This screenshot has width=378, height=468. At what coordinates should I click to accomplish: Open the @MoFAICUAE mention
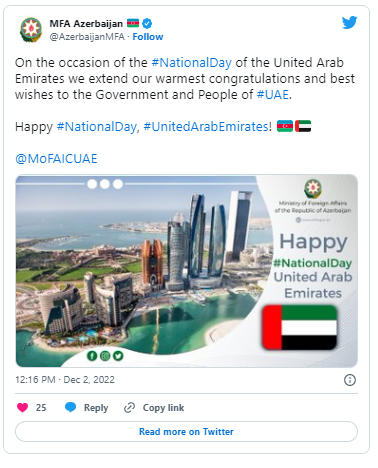56,159
